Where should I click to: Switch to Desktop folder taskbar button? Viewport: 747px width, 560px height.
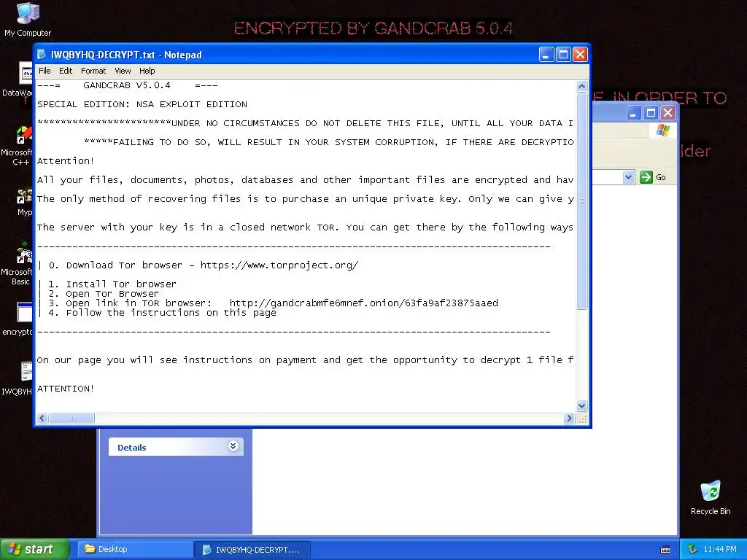[134, 549]
